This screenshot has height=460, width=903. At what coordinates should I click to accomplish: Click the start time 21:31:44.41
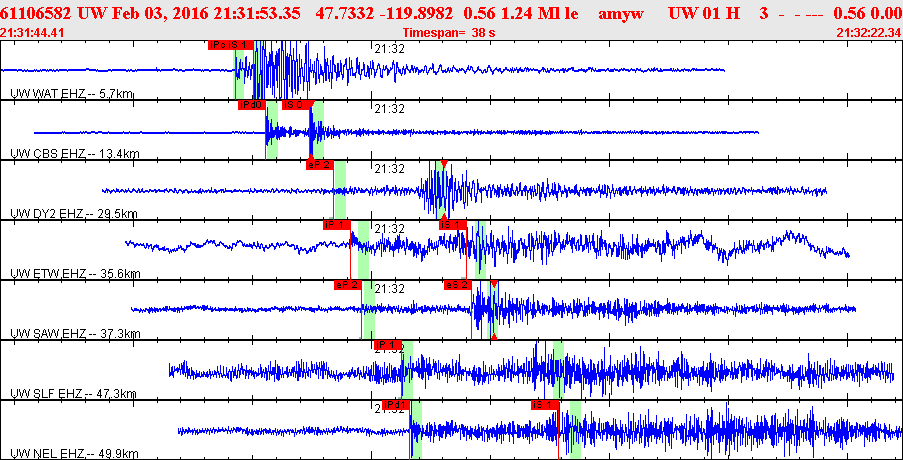point(33,33)
